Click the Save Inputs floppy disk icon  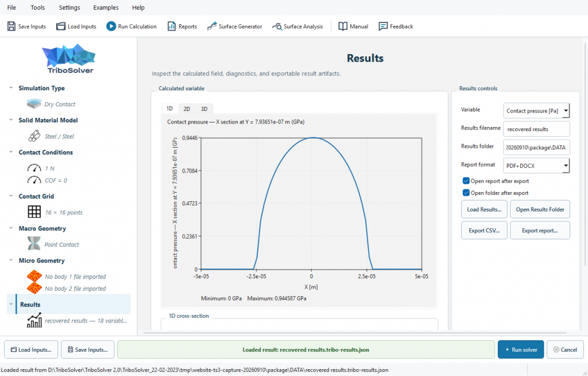coord(11,26)
